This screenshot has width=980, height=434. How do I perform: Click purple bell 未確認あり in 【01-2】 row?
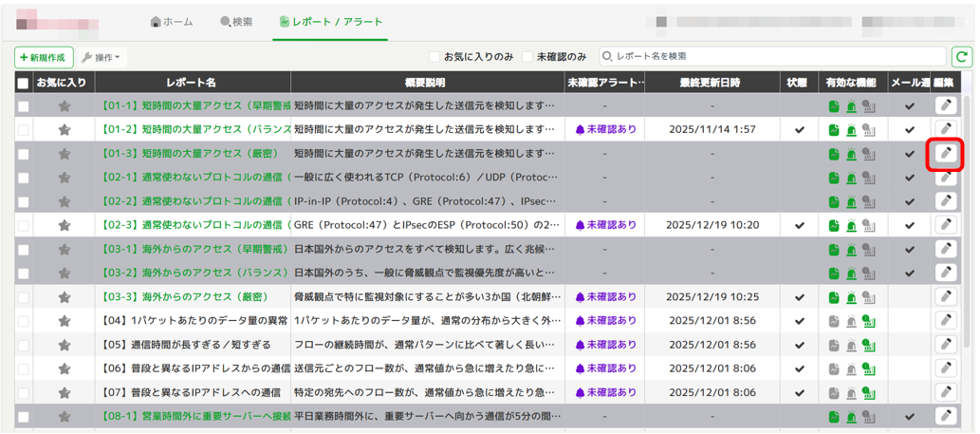(605, 129)
